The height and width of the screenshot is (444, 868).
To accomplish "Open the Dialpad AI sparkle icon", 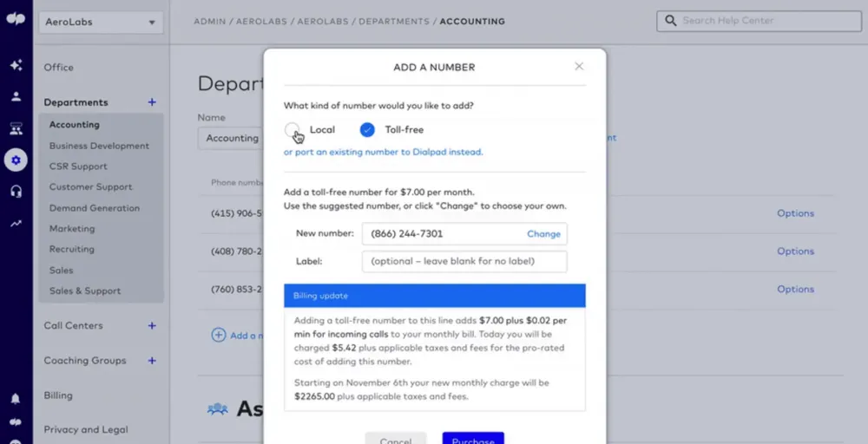I will (x=16, y=65).
